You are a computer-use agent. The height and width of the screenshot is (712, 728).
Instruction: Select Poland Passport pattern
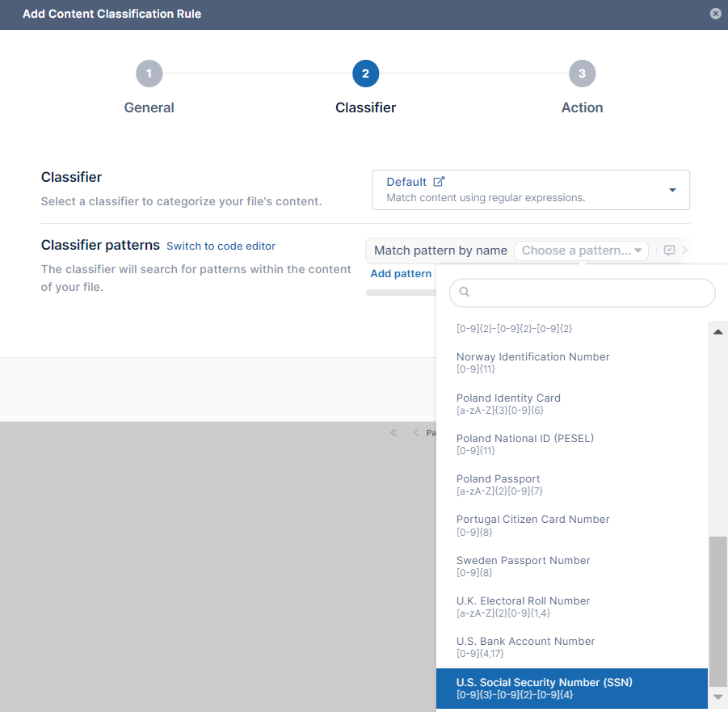point(498,484)
